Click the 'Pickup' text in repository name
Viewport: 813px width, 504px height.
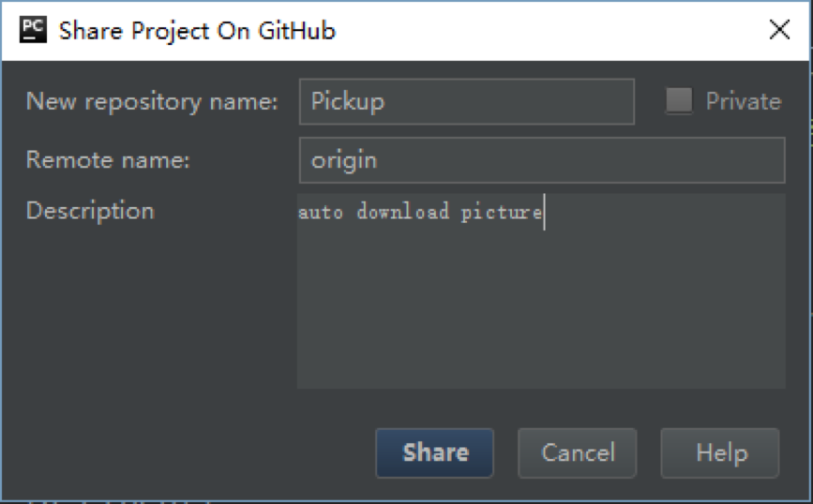coord(347,101)
